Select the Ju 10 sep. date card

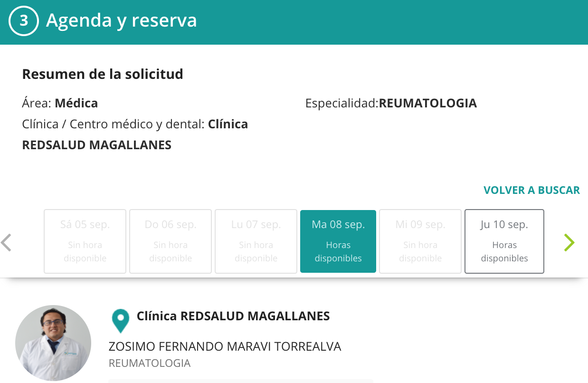(504, 241)
